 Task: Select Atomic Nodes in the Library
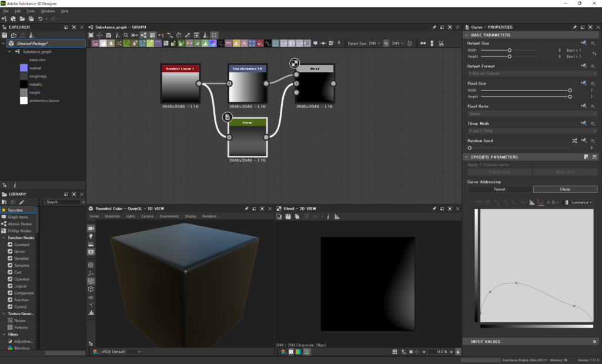pyautogui.click(x=19, y=224)
